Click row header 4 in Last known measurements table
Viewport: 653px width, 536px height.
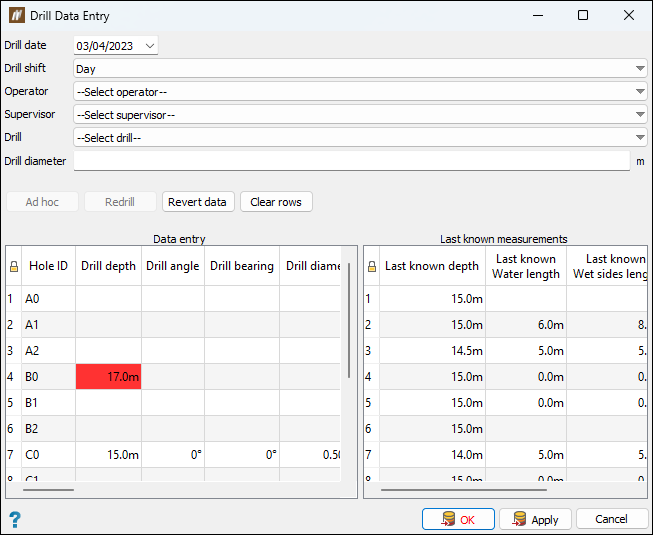[372, 376]
